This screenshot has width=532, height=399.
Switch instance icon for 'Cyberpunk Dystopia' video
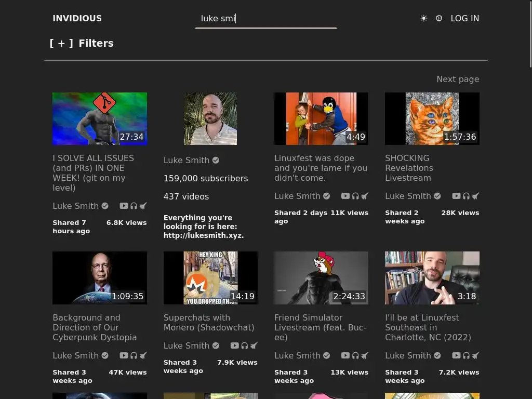(x=143, y=355)
